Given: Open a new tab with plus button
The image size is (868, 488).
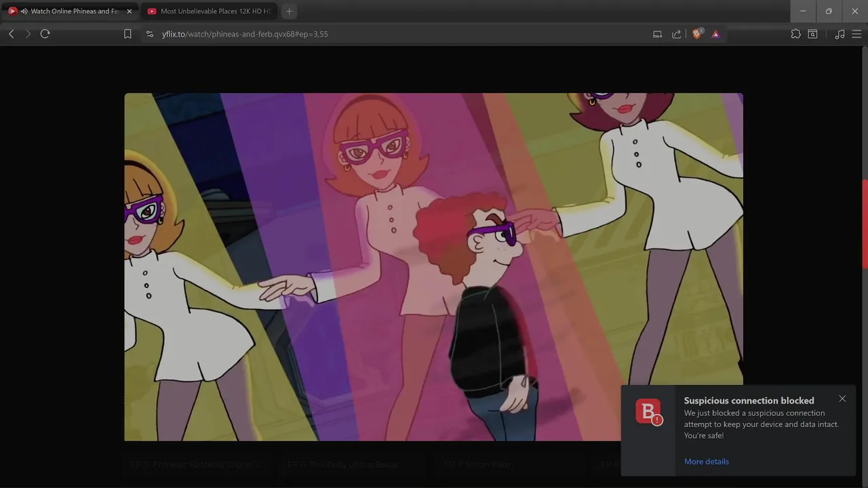Looking at the screenshot, I should click(289, 11).
